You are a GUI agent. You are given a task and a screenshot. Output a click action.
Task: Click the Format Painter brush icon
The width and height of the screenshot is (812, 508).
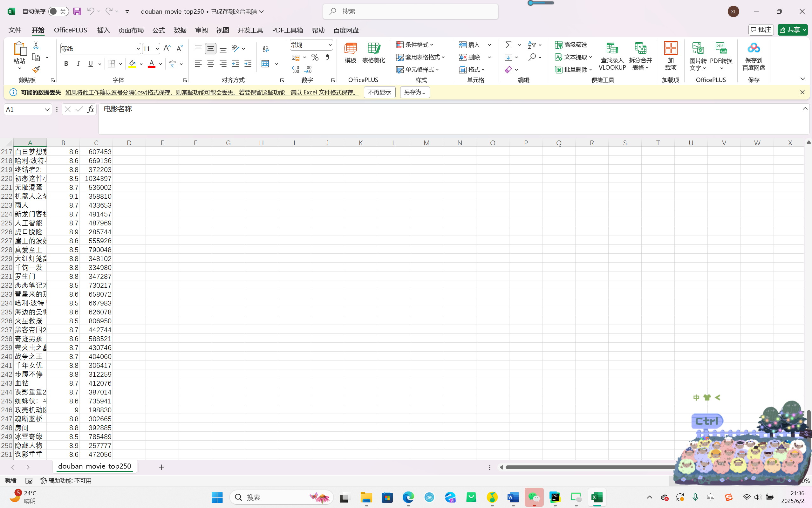pyautogui.click(x=36, y=70)
